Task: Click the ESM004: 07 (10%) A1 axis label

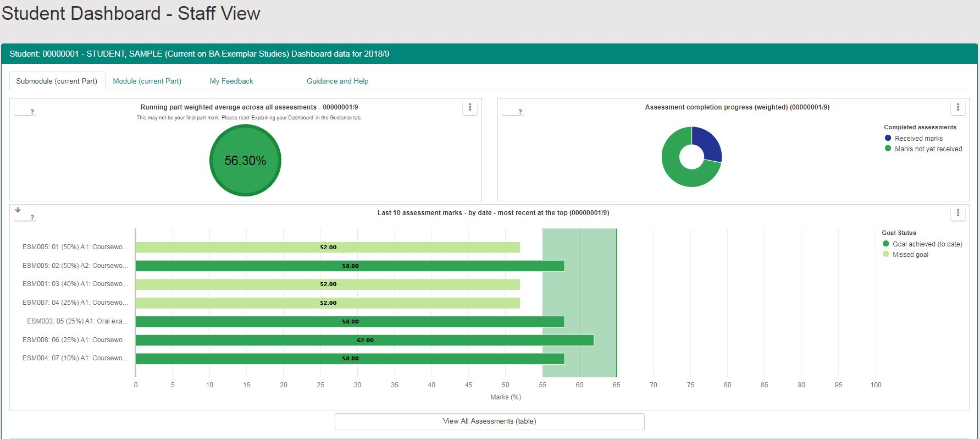Action: 75,358
